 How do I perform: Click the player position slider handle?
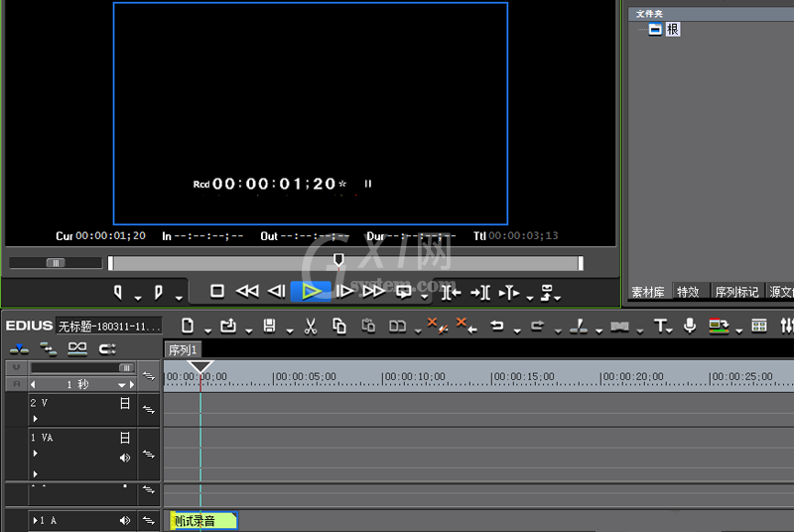coord(338,260)
